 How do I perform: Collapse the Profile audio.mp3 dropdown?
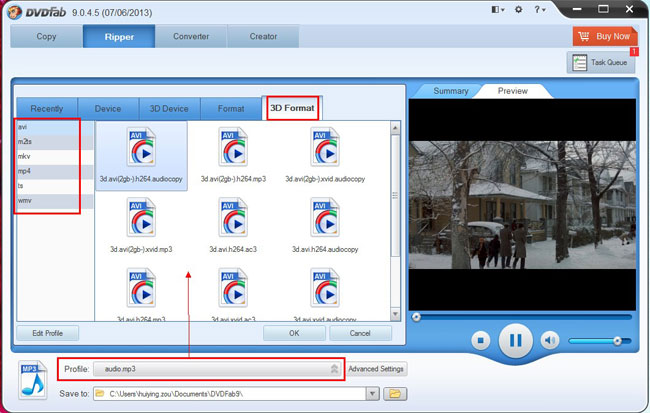tap(335, 369)
